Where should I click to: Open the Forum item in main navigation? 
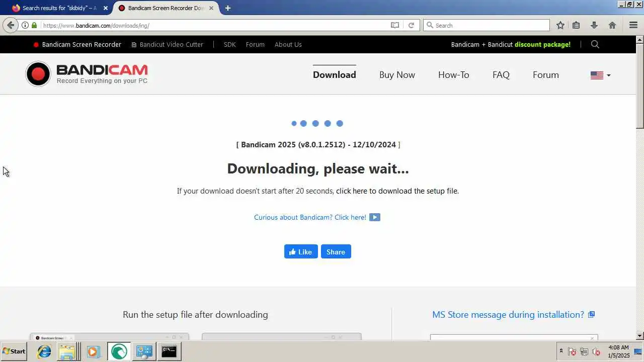pyautogui.click(x=546, y=74)
